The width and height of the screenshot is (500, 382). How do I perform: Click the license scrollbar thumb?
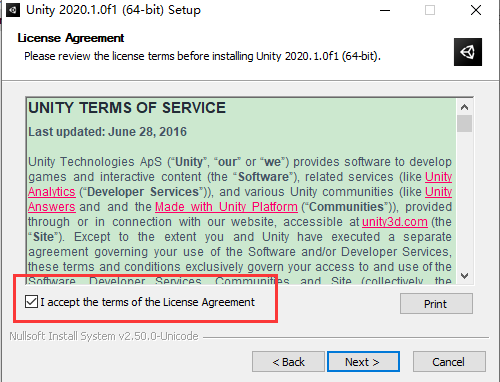pyautogui.click(x=464, y=124)
